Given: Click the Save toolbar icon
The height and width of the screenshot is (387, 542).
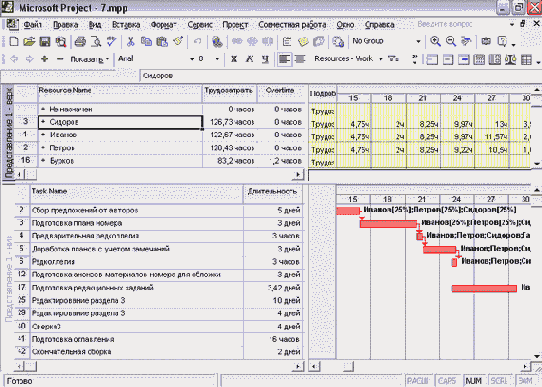Looking at the screenshot, I should (x=45, y=42).
